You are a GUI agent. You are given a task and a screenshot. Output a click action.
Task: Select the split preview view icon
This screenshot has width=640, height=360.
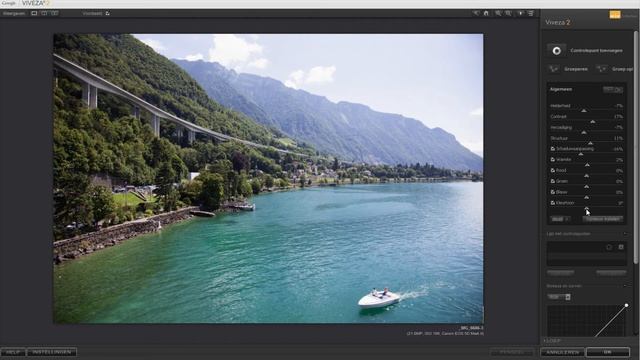click(44, 13)
